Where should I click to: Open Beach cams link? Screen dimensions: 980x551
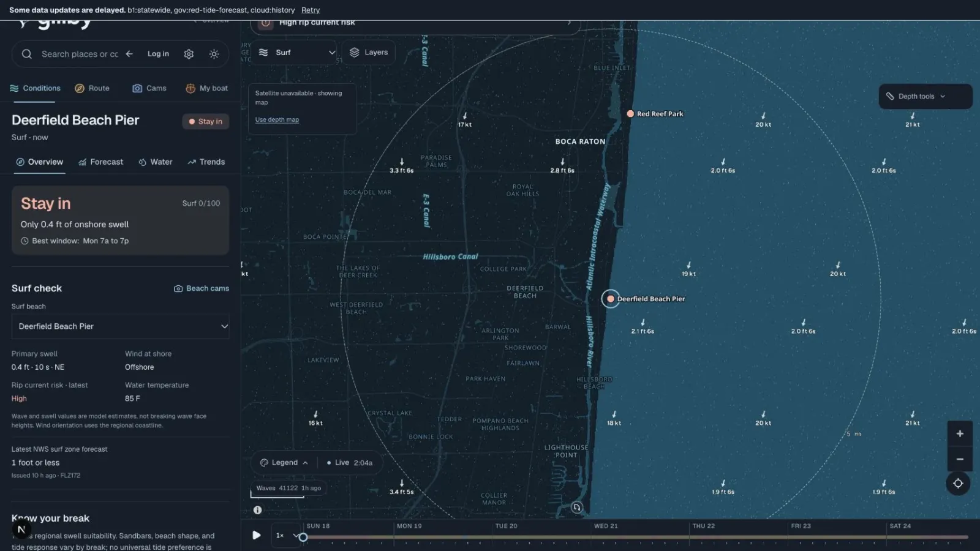click(x=202, y=288)
